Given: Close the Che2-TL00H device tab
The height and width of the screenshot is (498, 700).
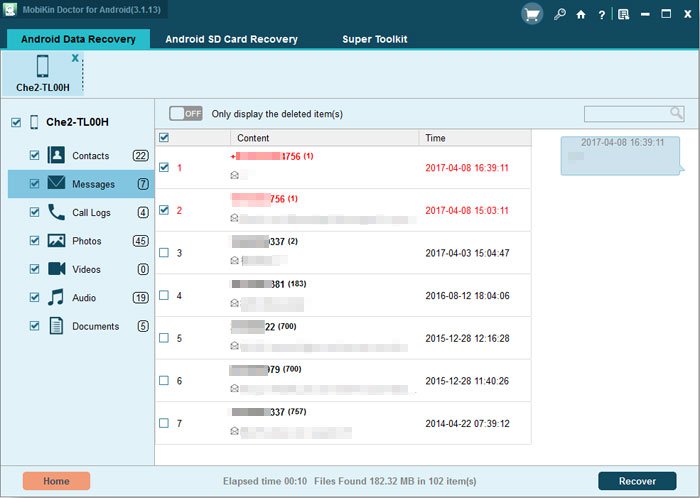Looking at the screenshot, I should (75, 58).
